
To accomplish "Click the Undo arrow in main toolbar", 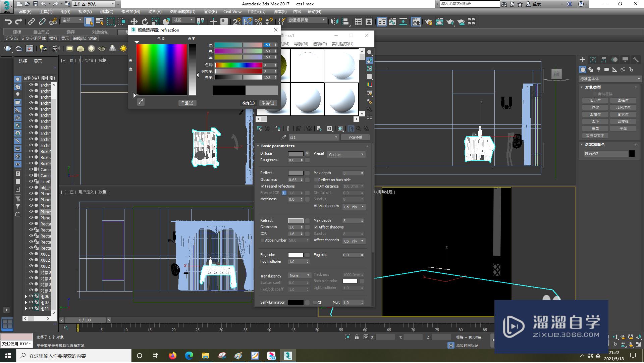I will [8, 22].
